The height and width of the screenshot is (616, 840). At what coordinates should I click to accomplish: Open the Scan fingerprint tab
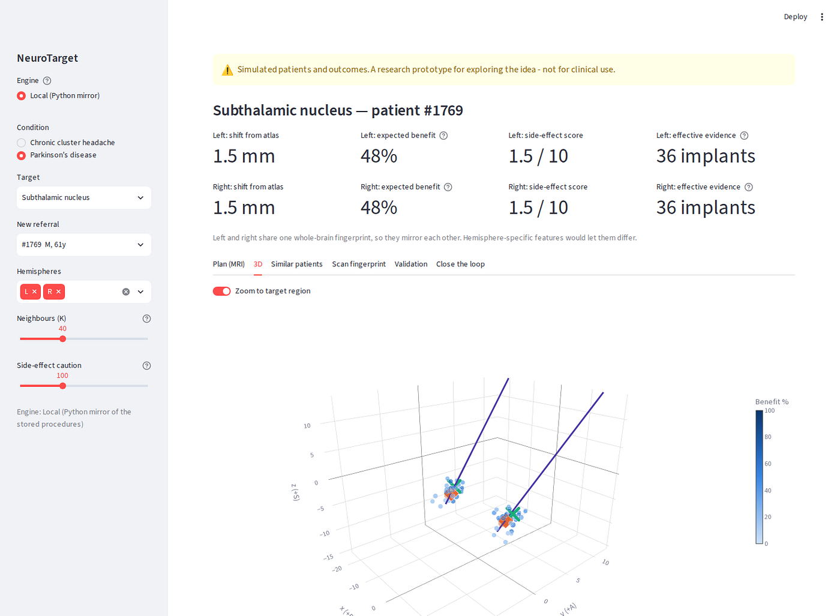pyautogui.click(x=359, y=265)
